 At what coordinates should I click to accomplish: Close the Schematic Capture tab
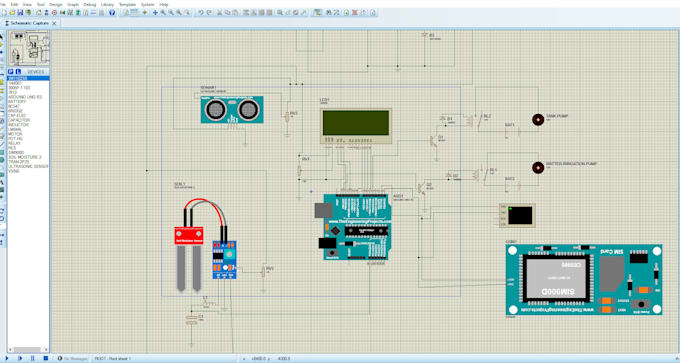click(54, 23)
